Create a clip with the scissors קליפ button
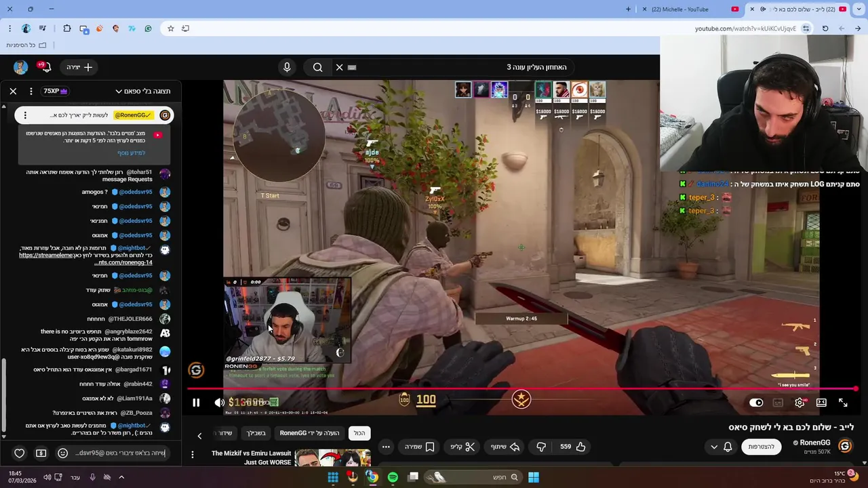 click(x=463, y=447)
